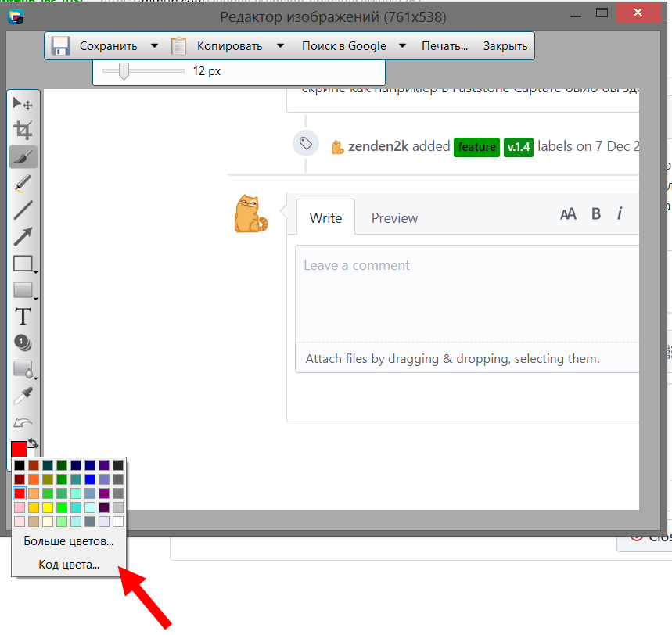
Task: Select the empty Rectangle tool
Action: click(23, 264)
